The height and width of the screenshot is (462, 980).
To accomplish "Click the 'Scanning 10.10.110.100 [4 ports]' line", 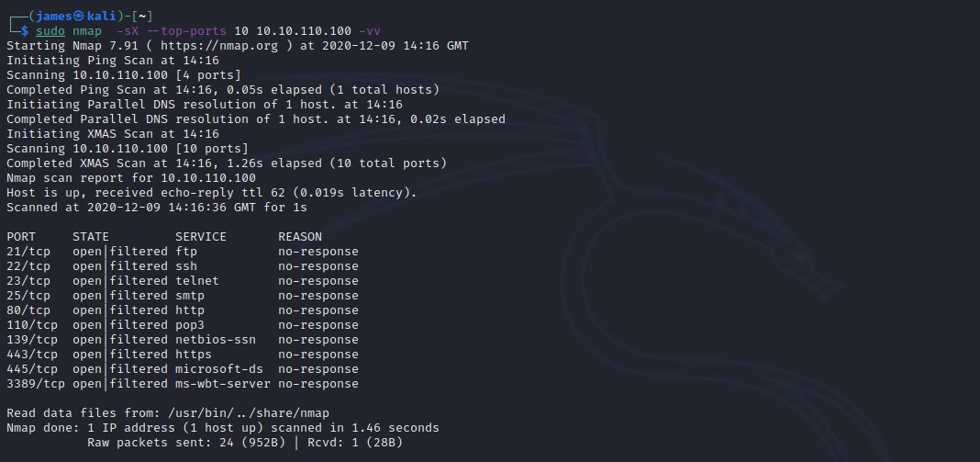I will click(124, 75).
